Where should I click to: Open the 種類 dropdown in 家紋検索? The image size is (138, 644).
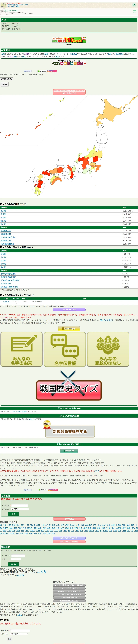[16, 559]
